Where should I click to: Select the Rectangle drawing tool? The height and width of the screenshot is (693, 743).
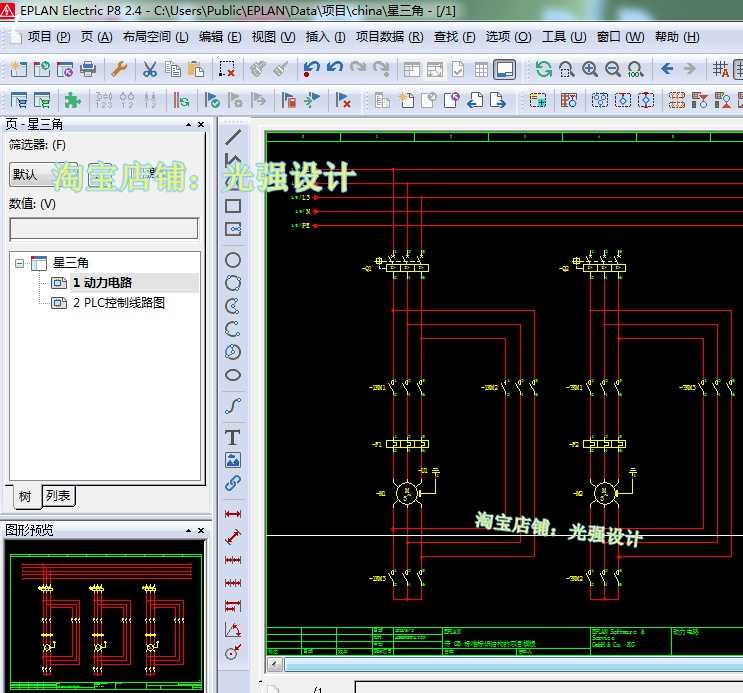(x=233, y=206)
